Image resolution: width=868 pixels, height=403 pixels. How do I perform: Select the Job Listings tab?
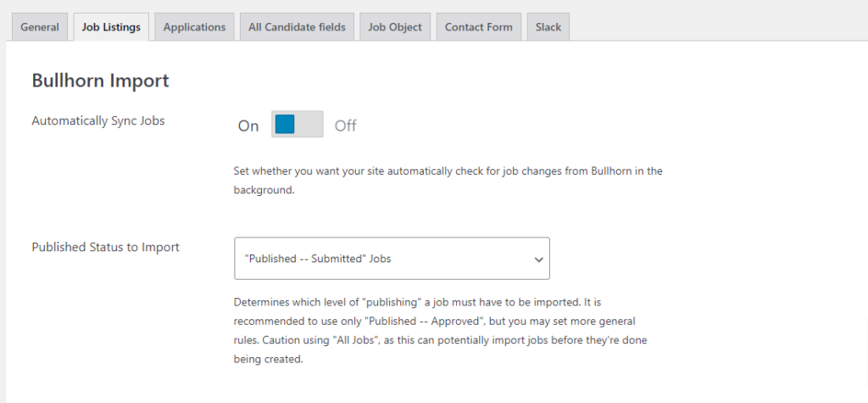(111, 27)
